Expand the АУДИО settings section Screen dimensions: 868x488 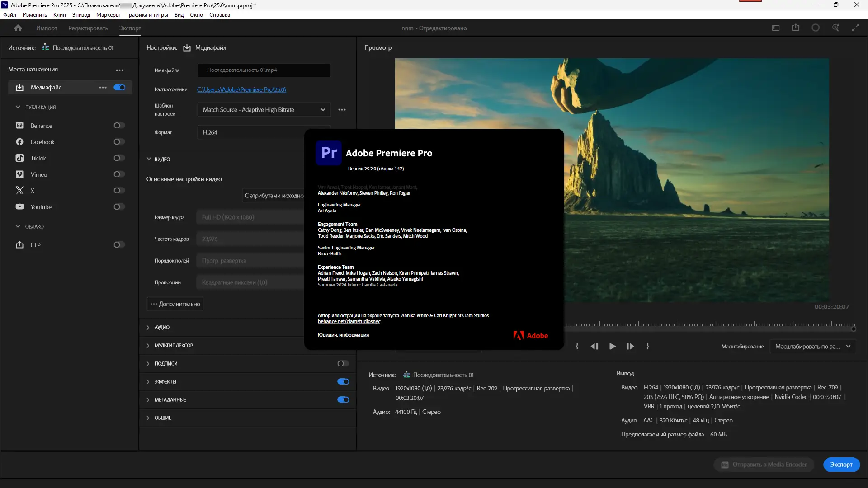pyautogui.click(x=162, y=328)
